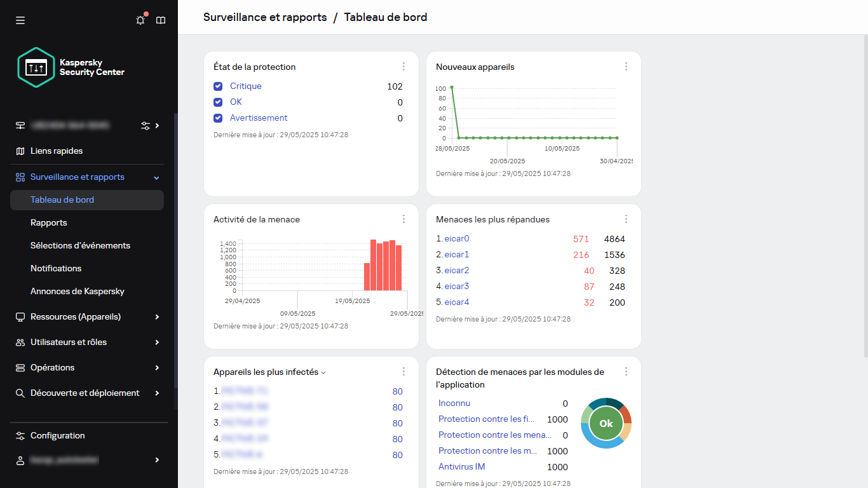The image size is (868, 488).
Task: Open documentation via the book icon
Action: pyautogui.click(x=160, y=20)
